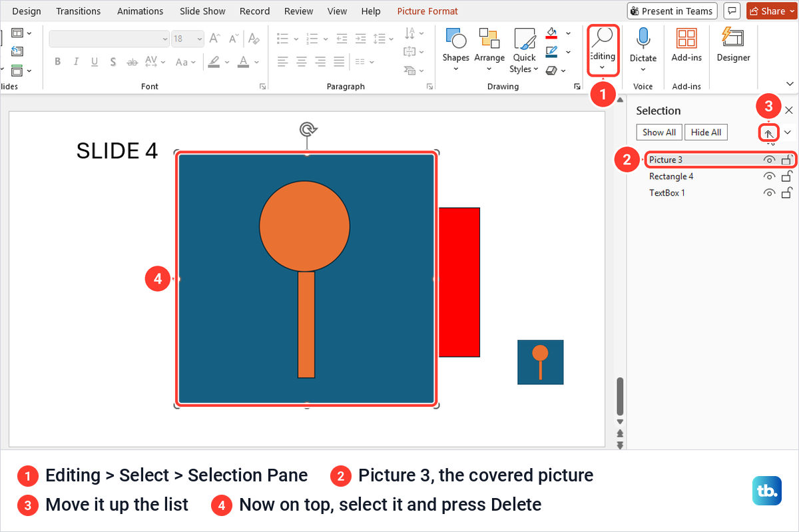This screenshot has width=799, height=532.
Task: Open the font name combo box
Action: [109, 39]
